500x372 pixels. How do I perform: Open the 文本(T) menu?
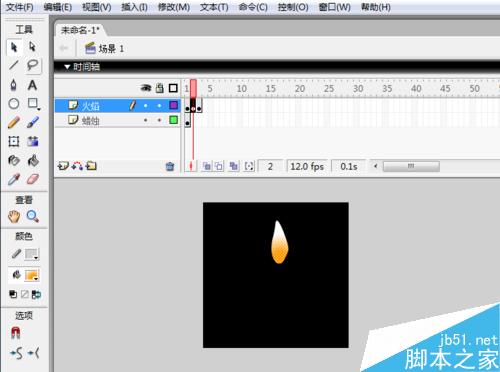tap(214, 7)
